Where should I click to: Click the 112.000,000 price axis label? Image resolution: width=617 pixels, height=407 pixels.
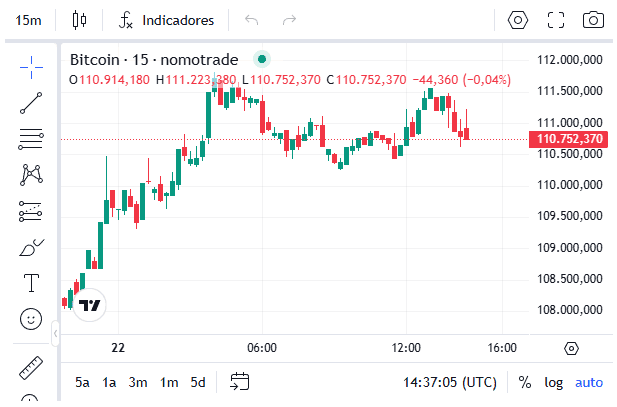pos(570,60)
